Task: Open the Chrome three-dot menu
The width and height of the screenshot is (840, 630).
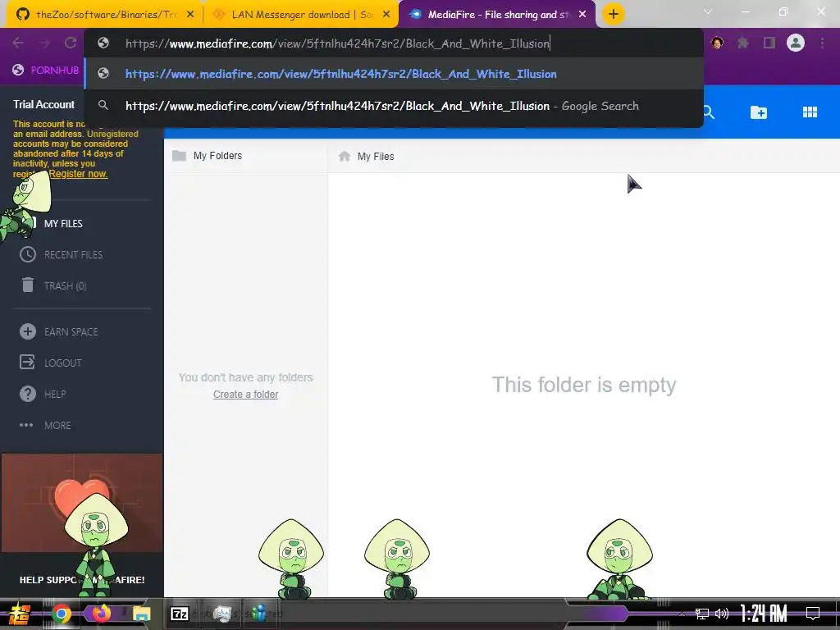Action: click(x=822, y=43)
